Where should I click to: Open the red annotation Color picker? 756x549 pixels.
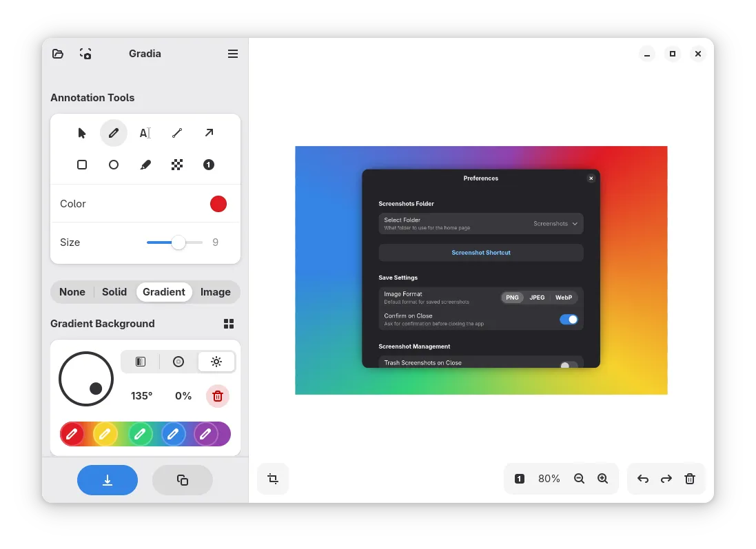tap(218, 204)
